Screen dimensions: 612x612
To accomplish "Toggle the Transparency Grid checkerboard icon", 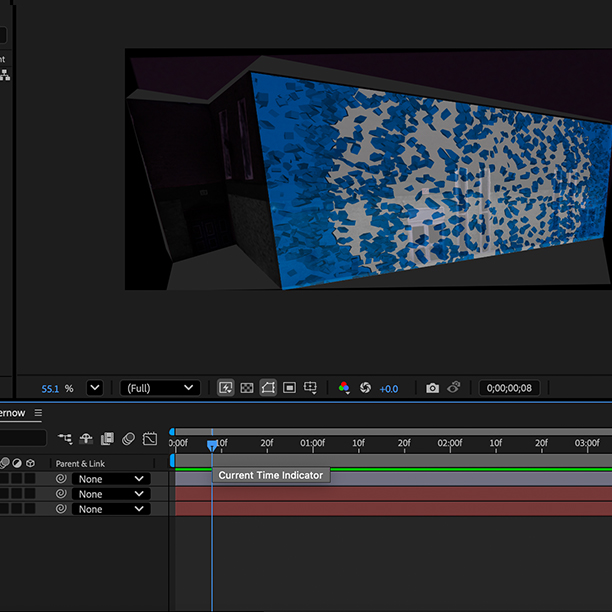I will 247,388.
